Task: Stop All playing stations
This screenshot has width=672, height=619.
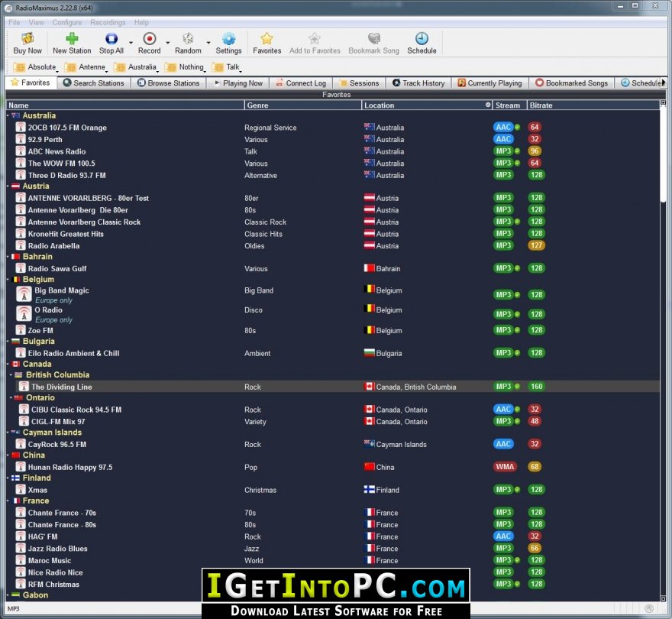Action: pos(111,44)
